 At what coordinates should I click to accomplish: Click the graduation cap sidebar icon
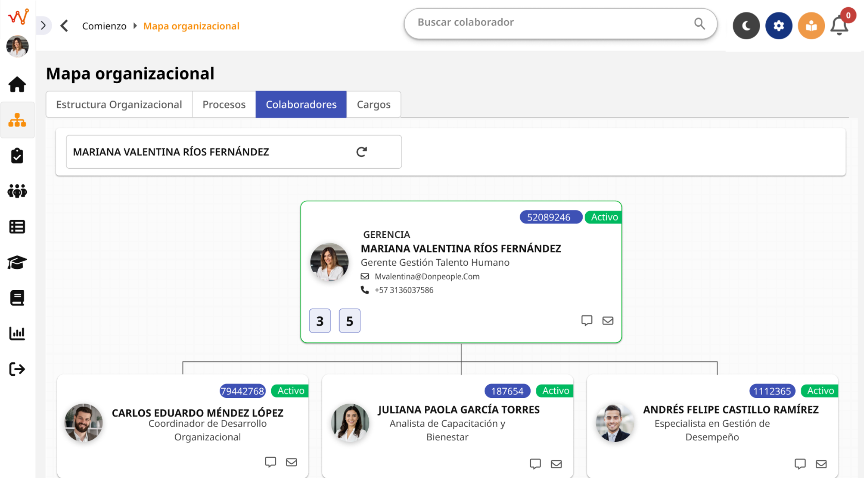tap(17, 263)
